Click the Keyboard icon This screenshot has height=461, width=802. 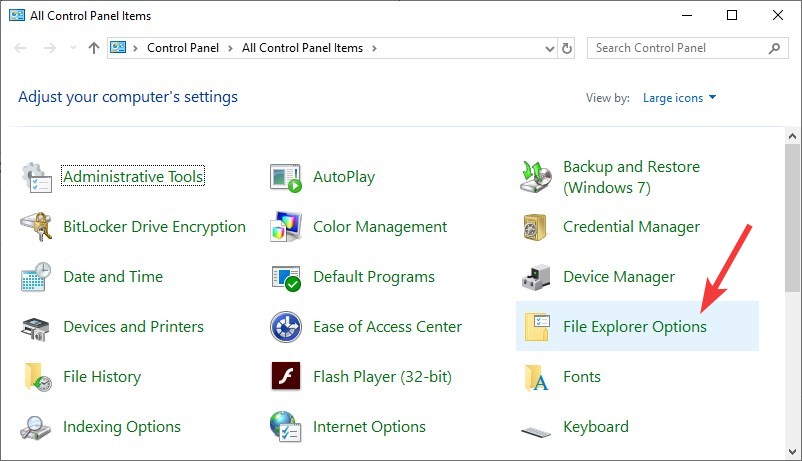tap(536, 432)
